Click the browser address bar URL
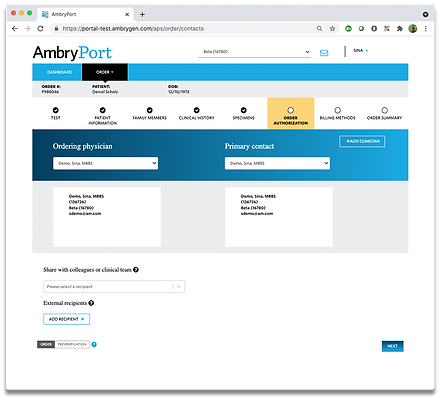440x397 pixels. click(133, 29)
